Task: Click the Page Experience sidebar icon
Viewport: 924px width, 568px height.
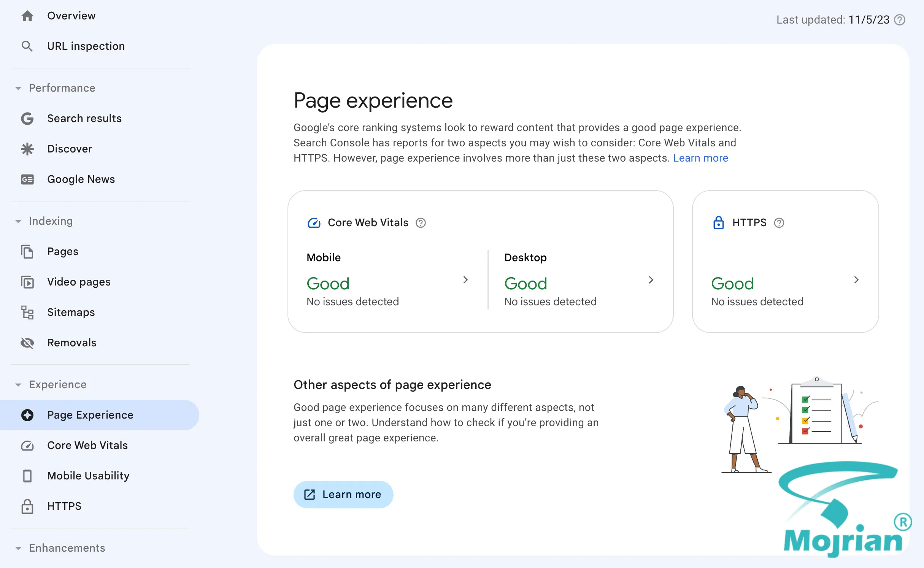Action: 27,415
